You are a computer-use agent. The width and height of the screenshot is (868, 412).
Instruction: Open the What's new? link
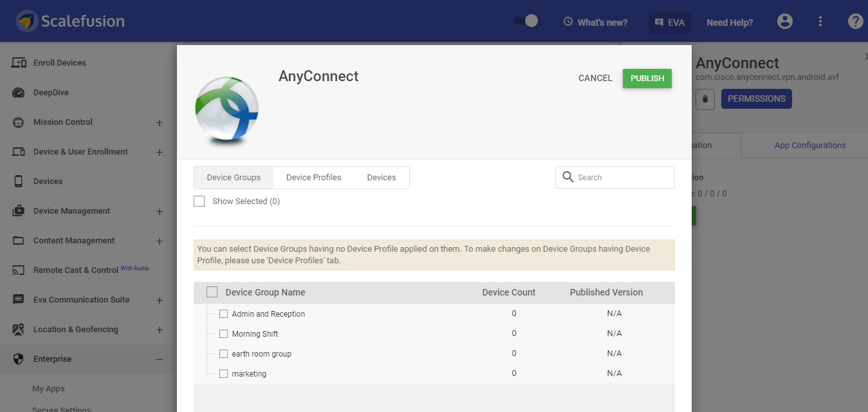pyautogui.click(x=595, y=22)
